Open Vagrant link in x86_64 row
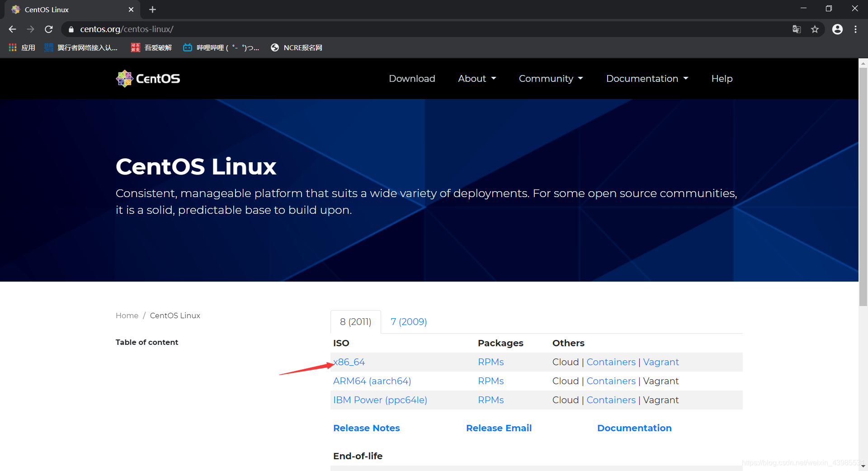The width and height of the screenshot is (868, 471). [x=661, y=362]
